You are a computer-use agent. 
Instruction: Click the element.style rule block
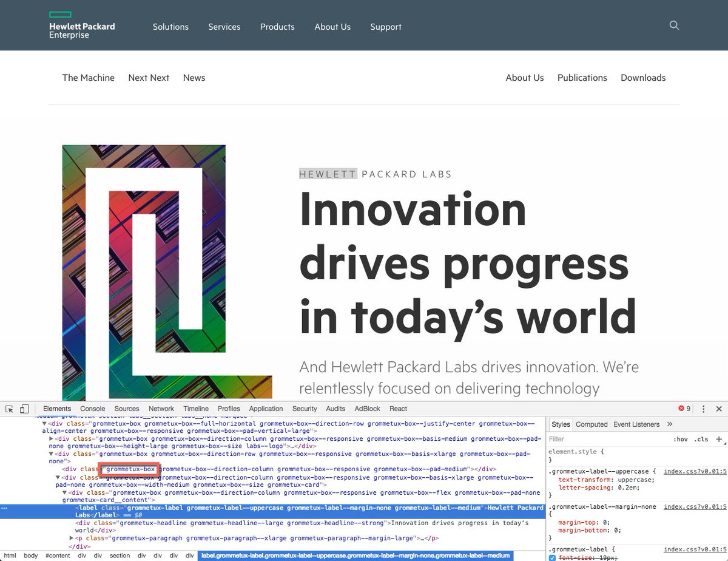coord(637,455)
